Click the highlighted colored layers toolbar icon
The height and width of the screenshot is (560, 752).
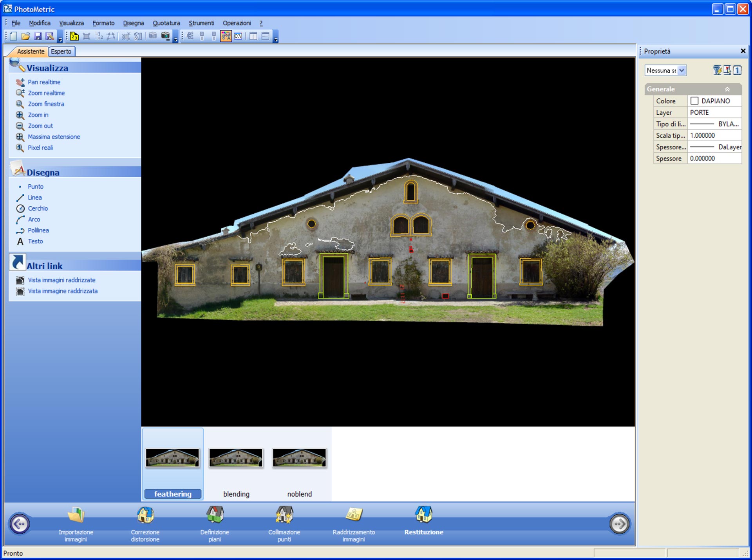[226, 36]
